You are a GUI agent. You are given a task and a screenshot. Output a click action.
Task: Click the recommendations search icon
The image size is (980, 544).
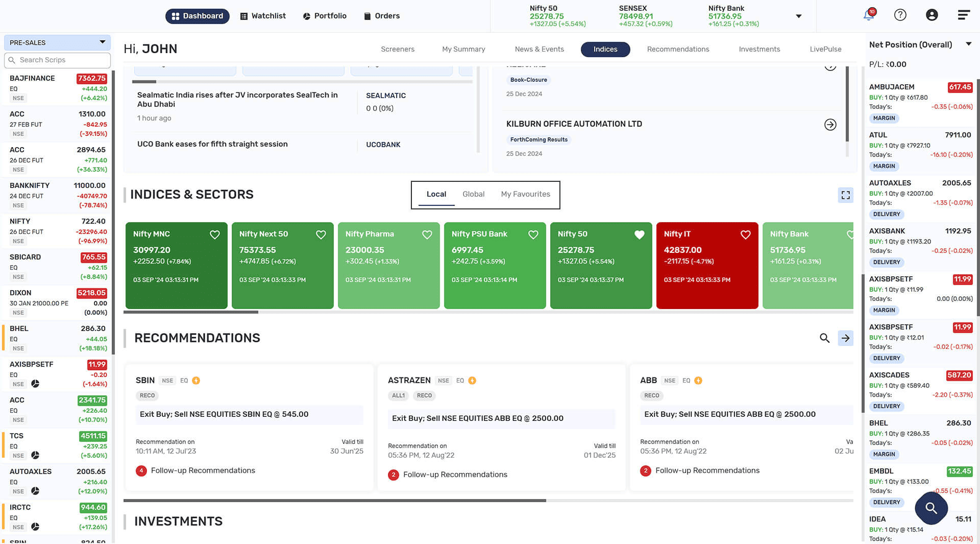[825, 338]
